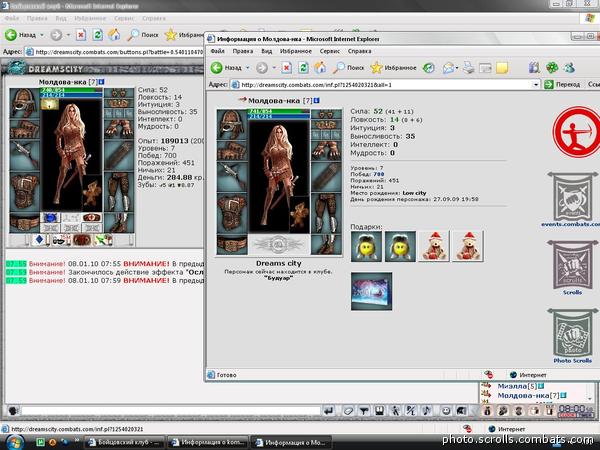600x450 pixels.
Task: Open the events.combats.com banner link
Action: click(x=572, y=199)
